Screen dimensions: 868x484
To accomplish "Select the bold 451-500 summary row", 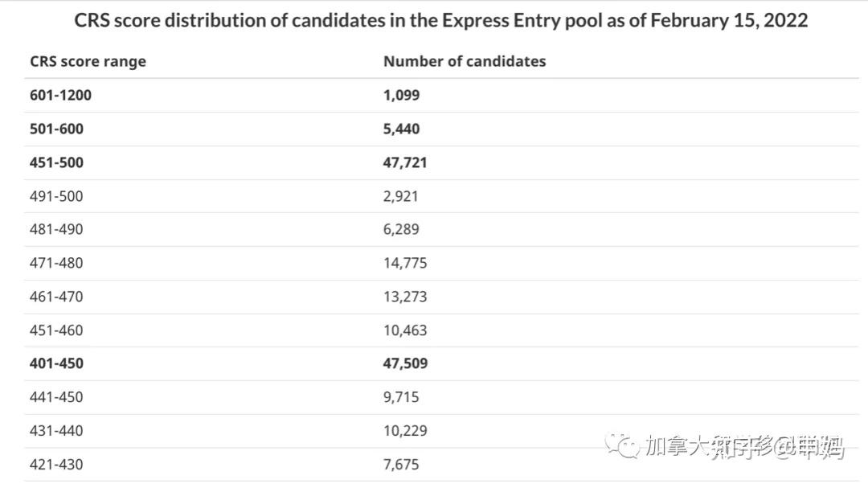I will coord(56,162).
